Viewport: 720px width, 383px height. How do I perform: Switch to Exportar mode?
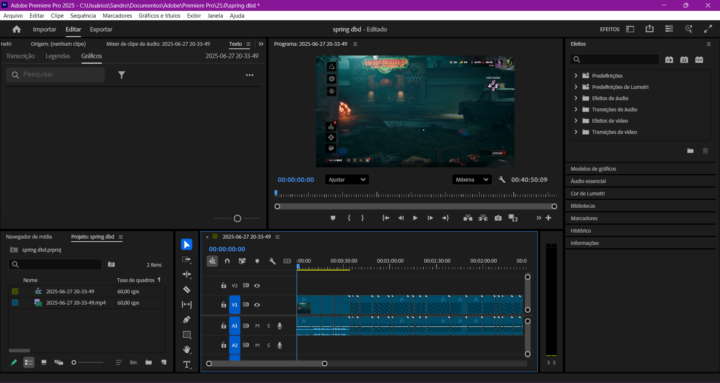[101, 29]
